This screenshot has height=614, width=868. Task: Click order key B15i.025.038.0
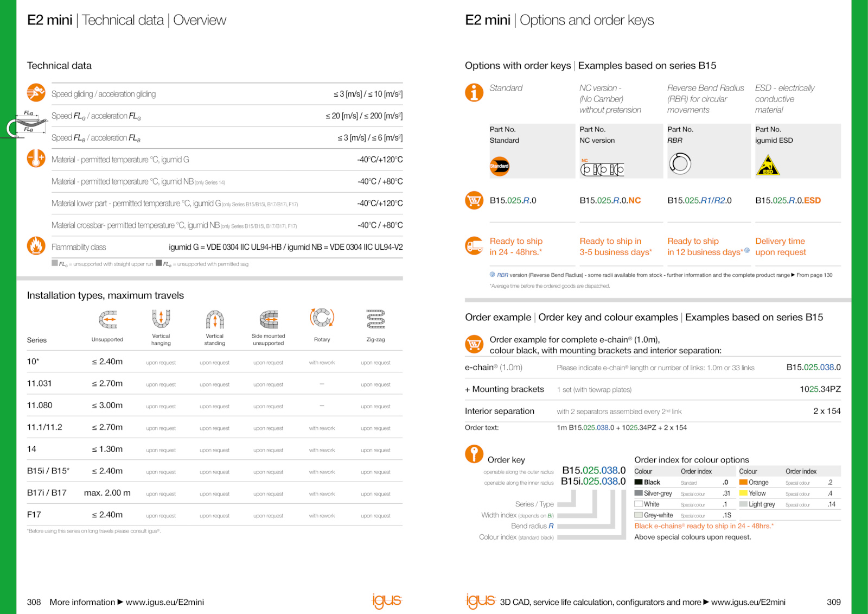[x=593, y=482]
